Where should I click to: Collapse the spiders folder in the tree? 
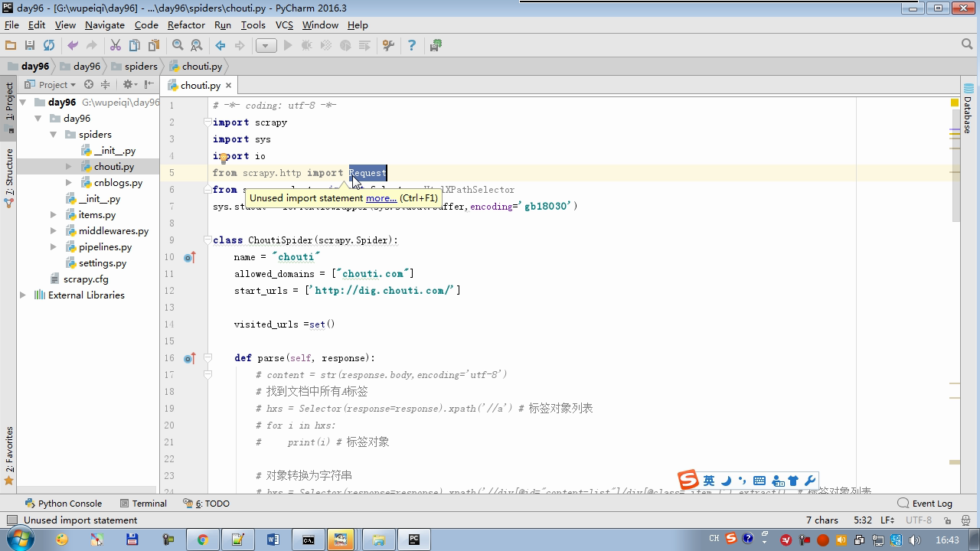tap(54, 135)
